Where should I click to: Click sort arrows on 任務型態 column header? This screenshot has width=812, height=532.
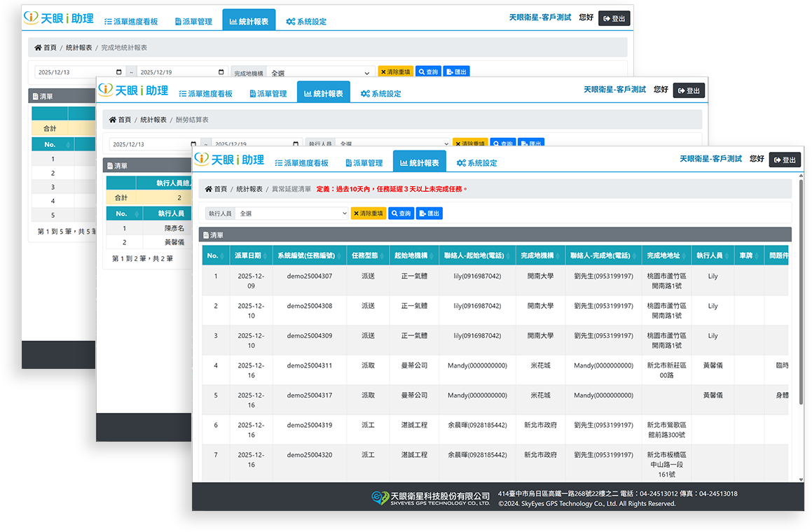(x=385, y=255)
